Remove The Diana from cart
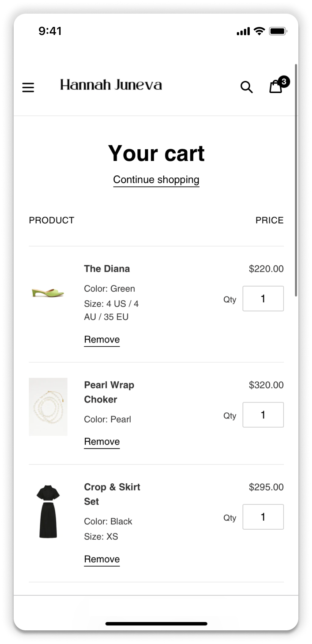Image resolution: width=312 pixels, height=644 pixels. pyautogui.click(x=102, y=339)
